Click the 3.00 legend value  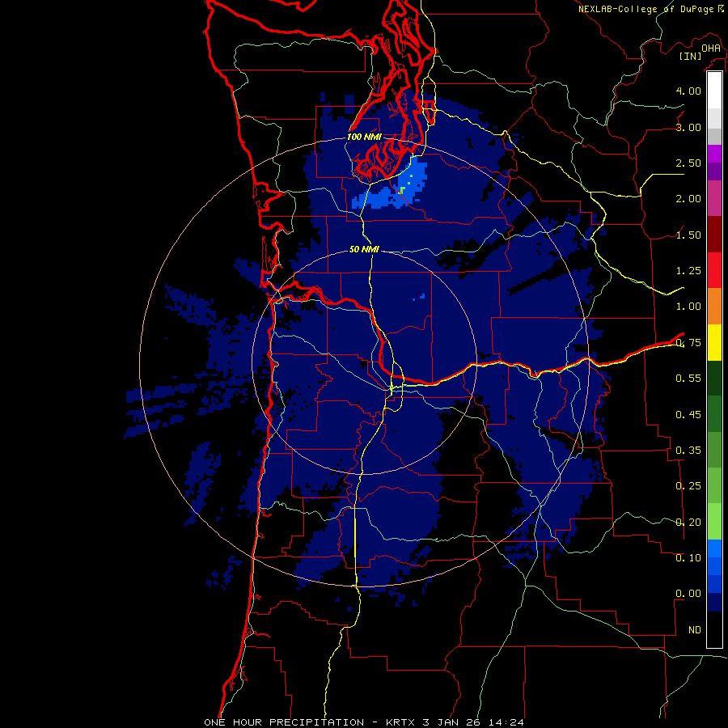[x=688, y=127]
